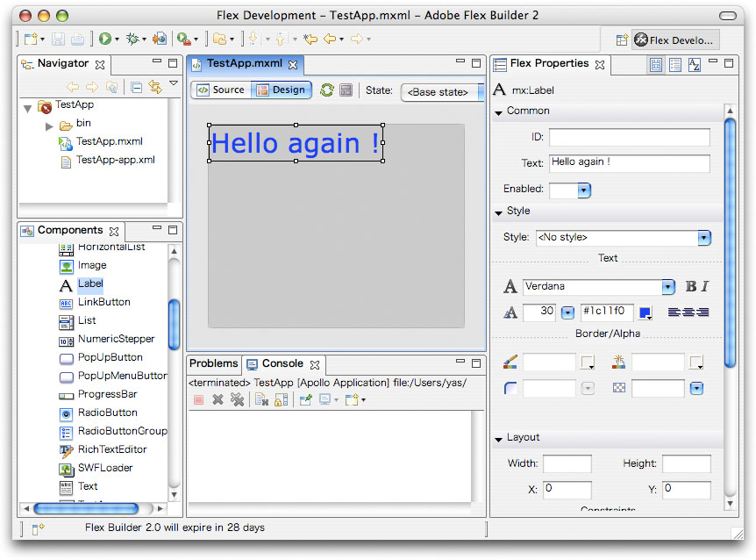Switch to the Problems tab
Image resolution: width=756 pixels, height=560 pixels.
[x=214, y=363]
